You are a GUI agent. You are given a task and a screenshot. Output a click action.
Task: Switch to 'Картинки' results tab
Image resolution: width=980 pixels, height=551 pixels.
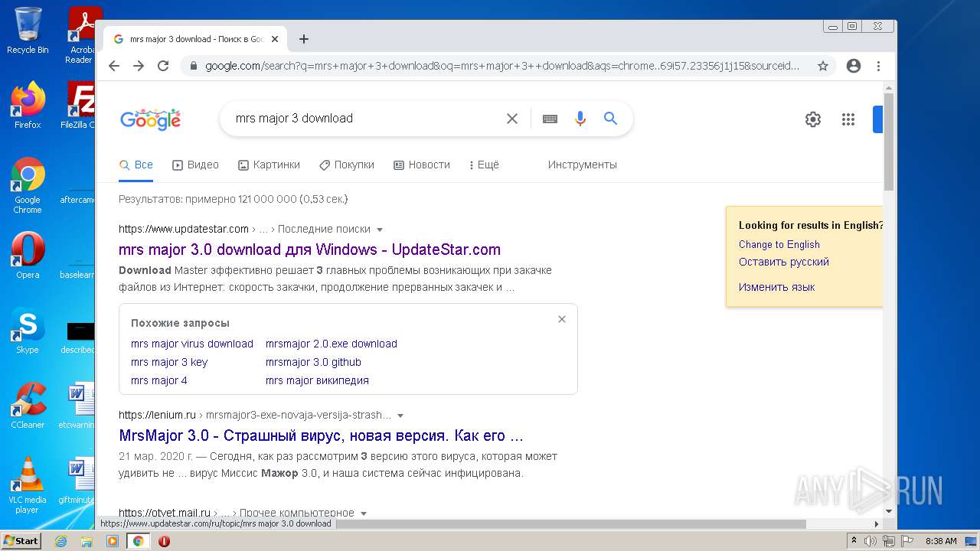[x=269, y=165]
